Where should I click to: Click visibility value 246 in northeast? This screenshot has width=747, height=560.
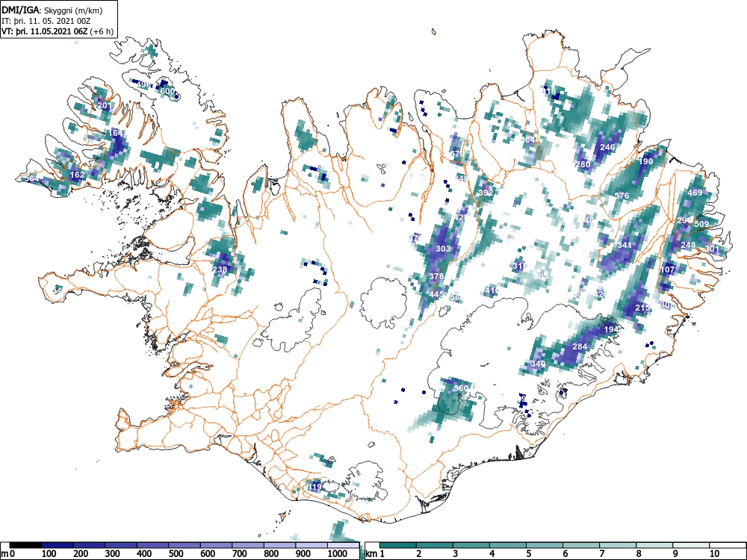607,147
